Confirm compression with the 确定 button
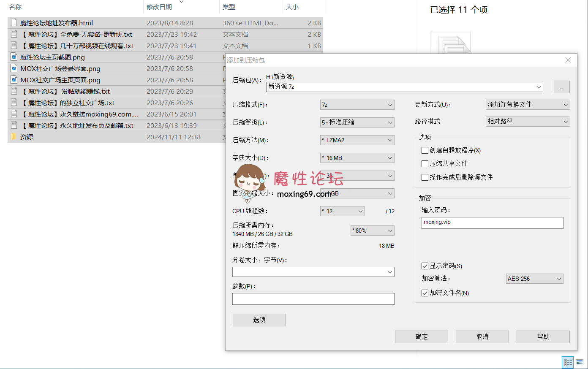The height and width of the screenshot is (369, 588). point(421,336)
